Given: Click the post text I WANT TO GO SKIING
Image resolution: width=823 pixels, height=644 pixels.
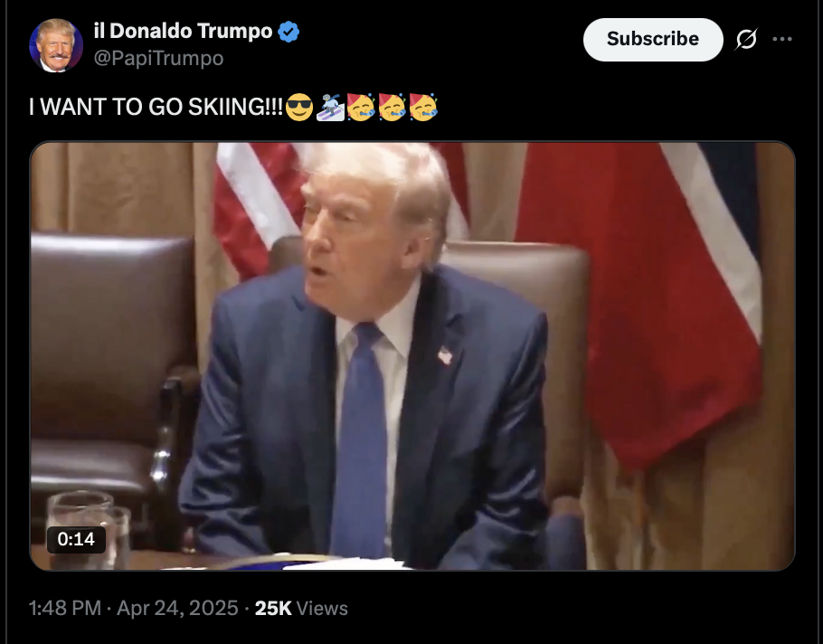Looking at the screenshot, I should tap(156, 107).
